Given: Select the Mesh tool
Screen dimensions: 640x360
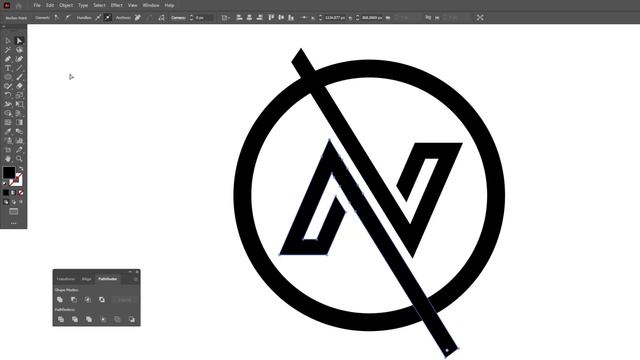Looking at the screenshot, I should 8,122.
